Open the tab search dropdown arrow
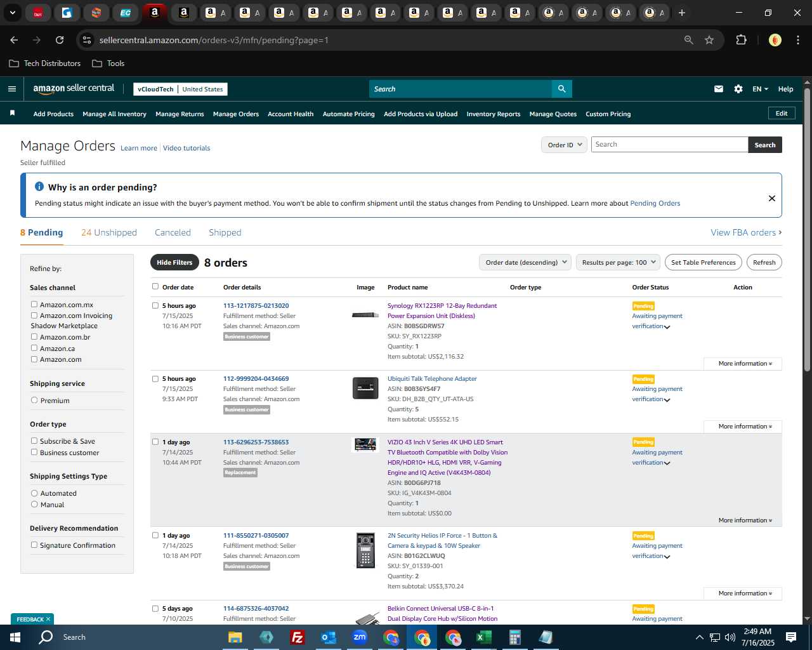Viewport: 812px width, 650px height. 13,13
